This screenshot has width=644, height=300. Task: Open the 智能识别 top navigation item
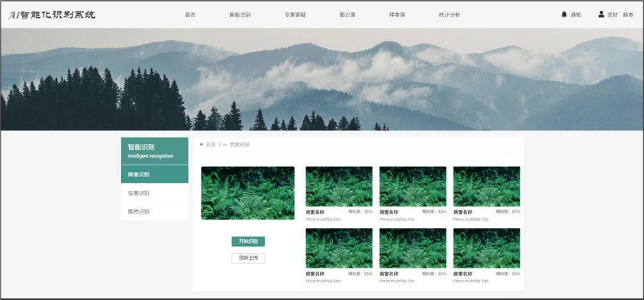click(x=240, y=15)
